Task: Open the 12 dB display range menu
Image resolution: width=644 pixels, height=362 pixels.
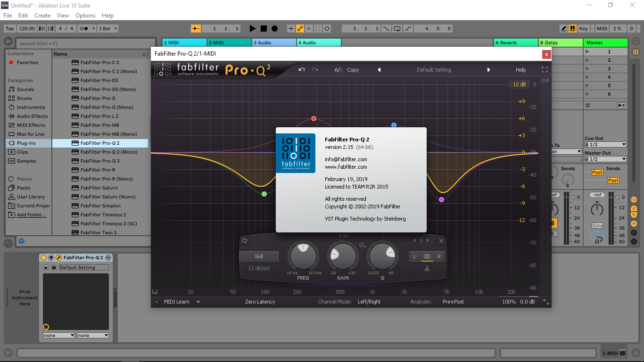Action: point(519,84)
